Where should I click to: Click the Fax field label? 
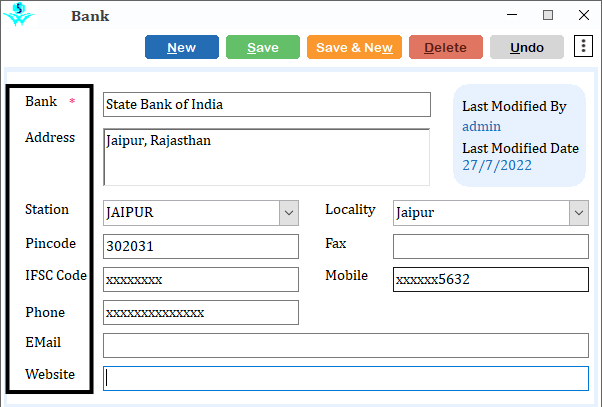tap(336, 243)
